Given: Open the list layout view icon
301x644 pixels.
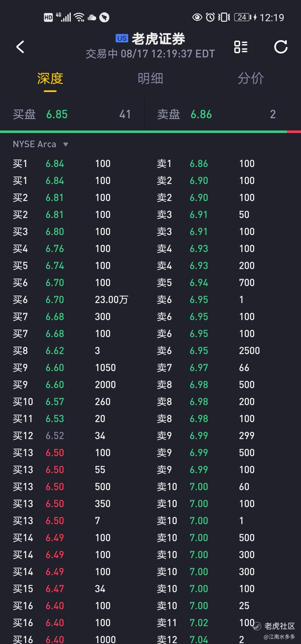Looking at the screenshot, I should click(241, 47).
